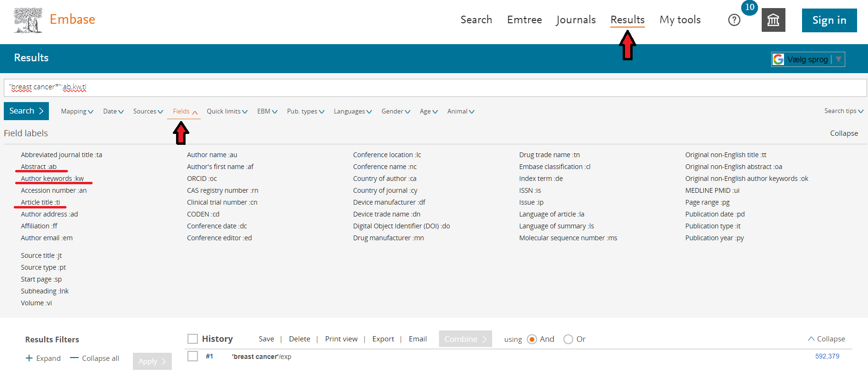This screenshot has width=868, height=377.
Task: Click Print view in History toolbar
Action: tap(341, 339)
